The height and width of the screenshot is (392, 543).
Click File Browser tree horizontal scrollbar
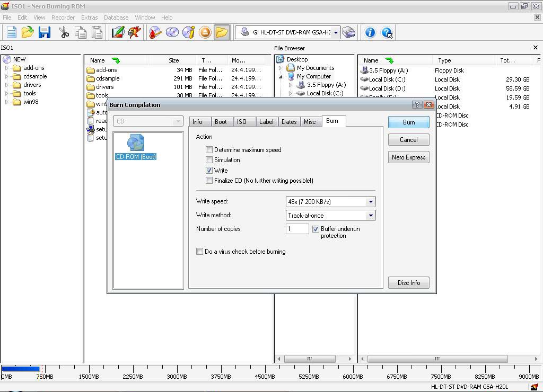click(310, 359)
